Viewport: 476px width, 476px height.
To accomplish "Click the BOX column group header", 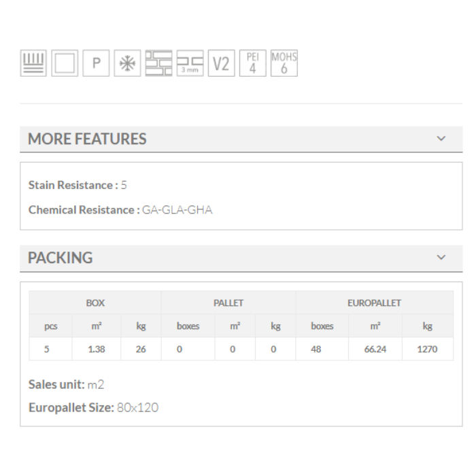I will coord(95,303).
